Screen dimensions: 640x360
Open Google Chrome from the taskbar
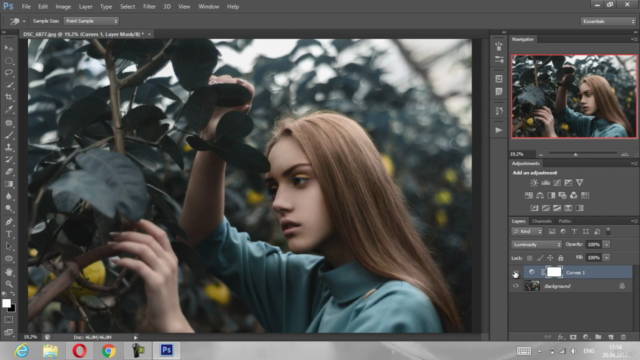[x=109, y=351]
